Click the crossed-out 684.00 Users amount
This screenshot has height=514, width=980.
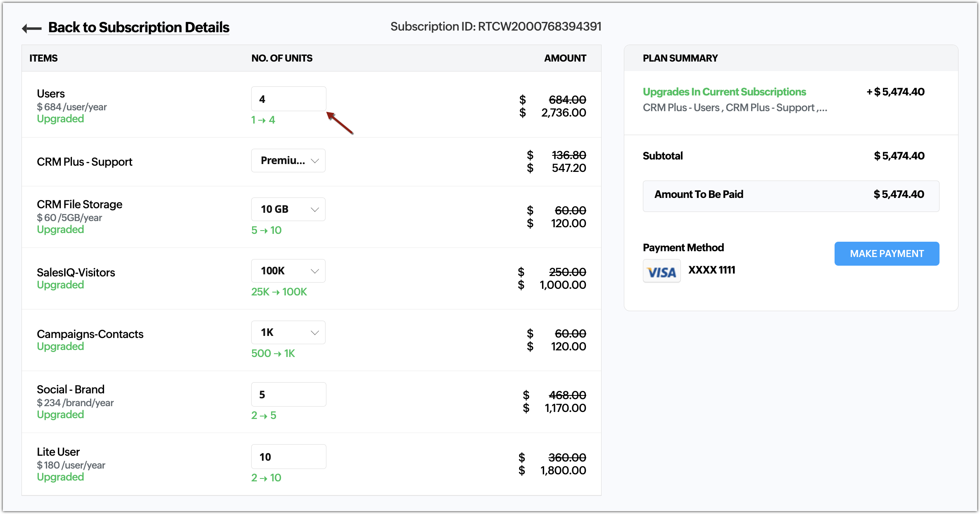pyautogui.click(x=567, y=100)
